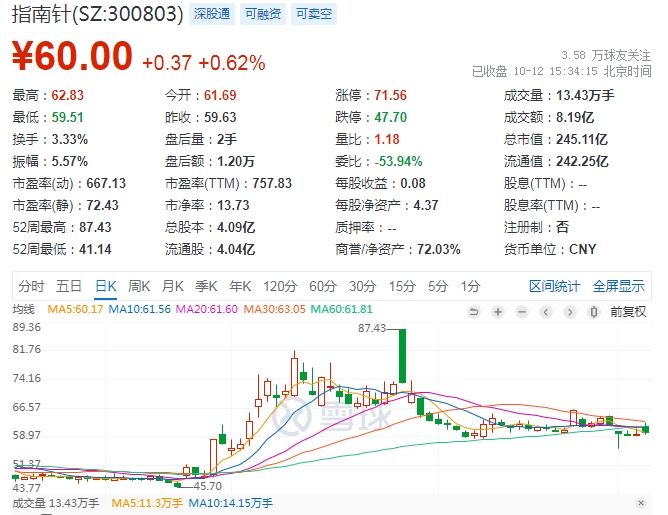668x515 pixels.
Task: Open 区间统计 range statistics
Action: pyautogui.click(x=554, y=286)
